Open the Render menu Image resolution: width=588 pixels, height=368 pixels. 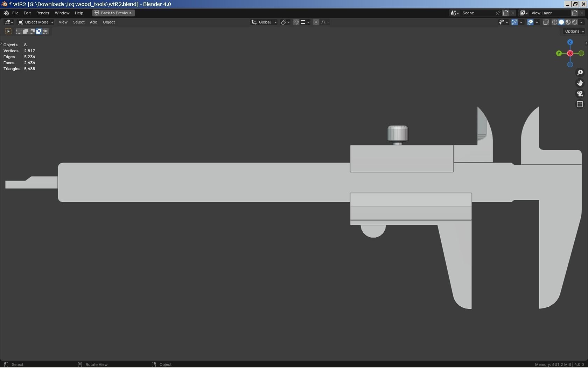click(43, 13)
